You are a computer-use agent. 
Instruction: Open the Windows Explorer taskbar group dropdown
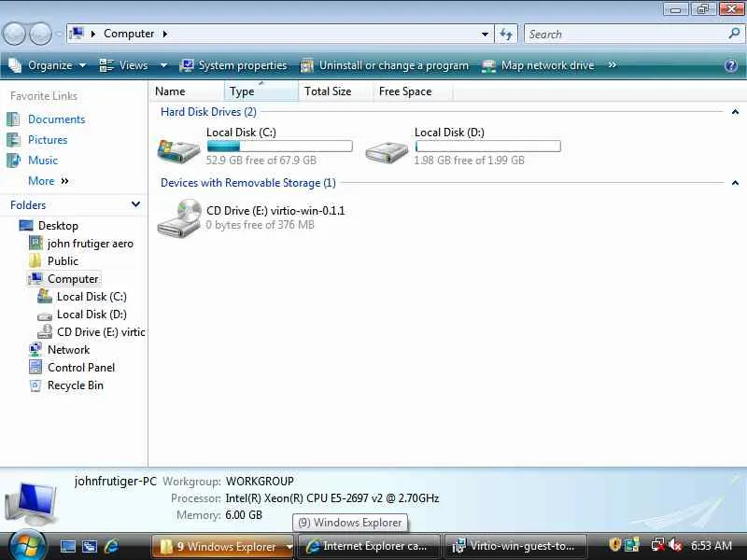click(289, 547)
